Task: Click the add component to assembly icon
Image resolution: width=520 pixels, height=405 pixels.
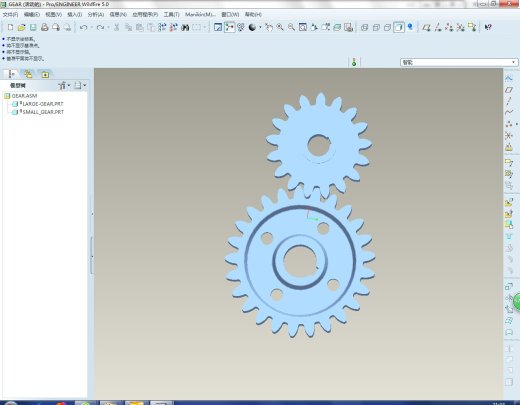Action: pos(509,202)
